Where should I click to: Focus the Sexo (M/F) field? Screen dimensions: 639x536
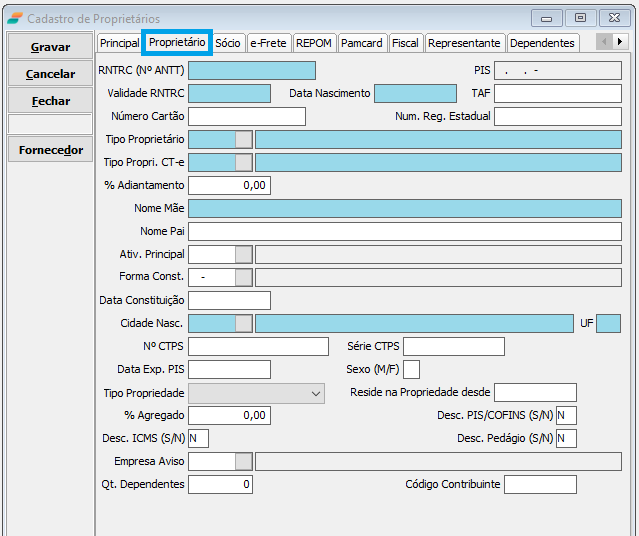tap(411, 370)
